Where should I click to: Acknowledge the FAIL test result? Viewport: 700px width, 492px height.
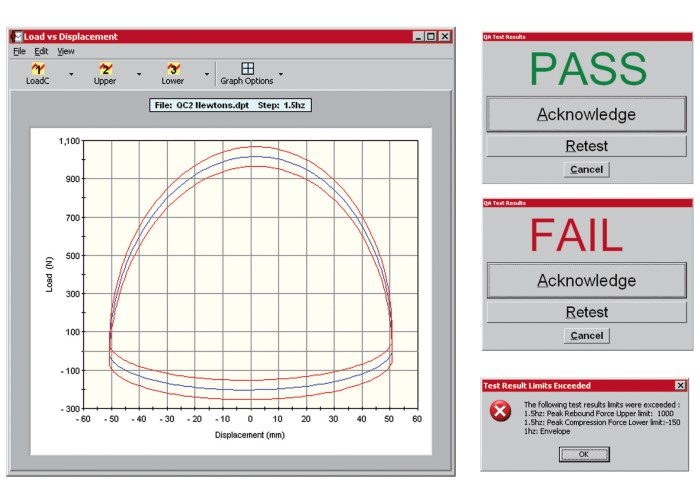point(586,281)
